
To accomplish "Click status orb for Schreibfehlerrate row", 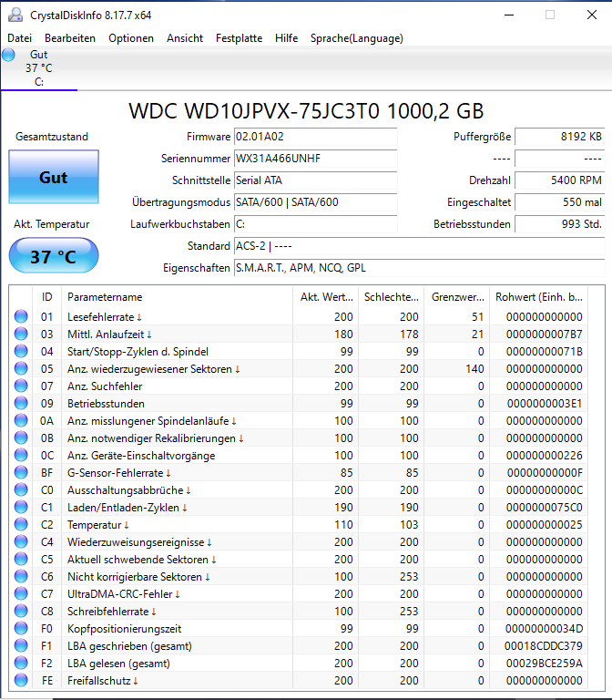I will click(x=21, y=612).
